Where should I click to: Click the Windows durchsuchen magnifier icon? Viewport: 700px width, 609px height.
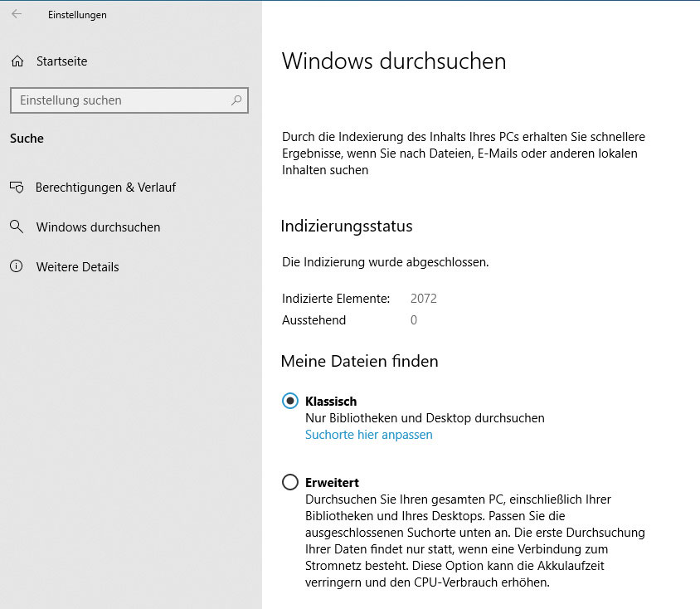[17, 227]
